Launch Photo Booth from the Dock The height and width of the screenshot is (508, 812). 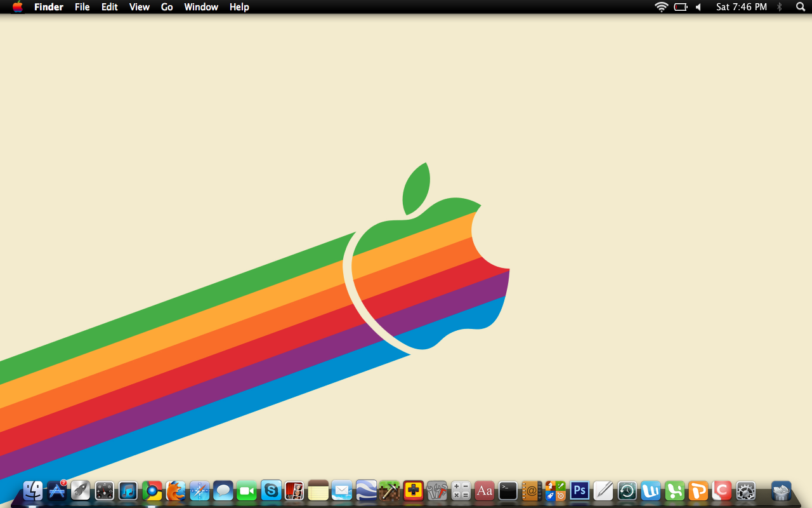[294, 491]
